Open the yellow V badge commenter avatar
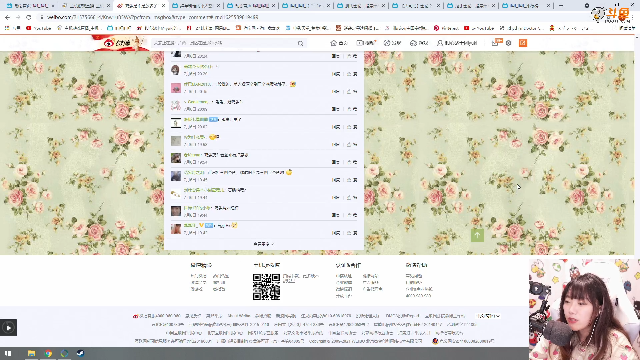This screenshot has height=360, width=640. (176, 229)
